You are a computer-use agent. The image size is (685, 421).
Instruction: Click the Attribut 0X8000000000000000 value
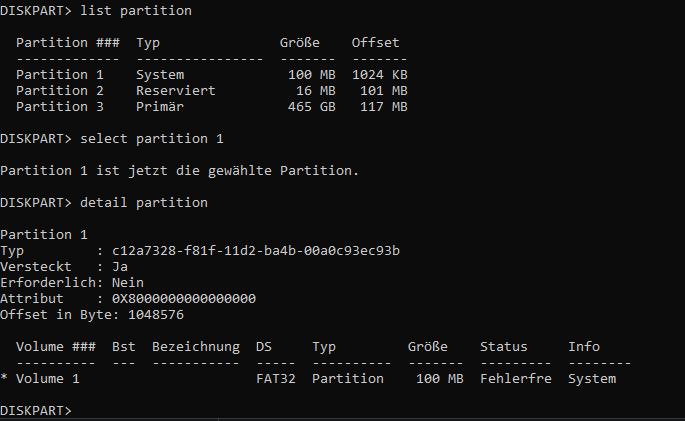183,298
